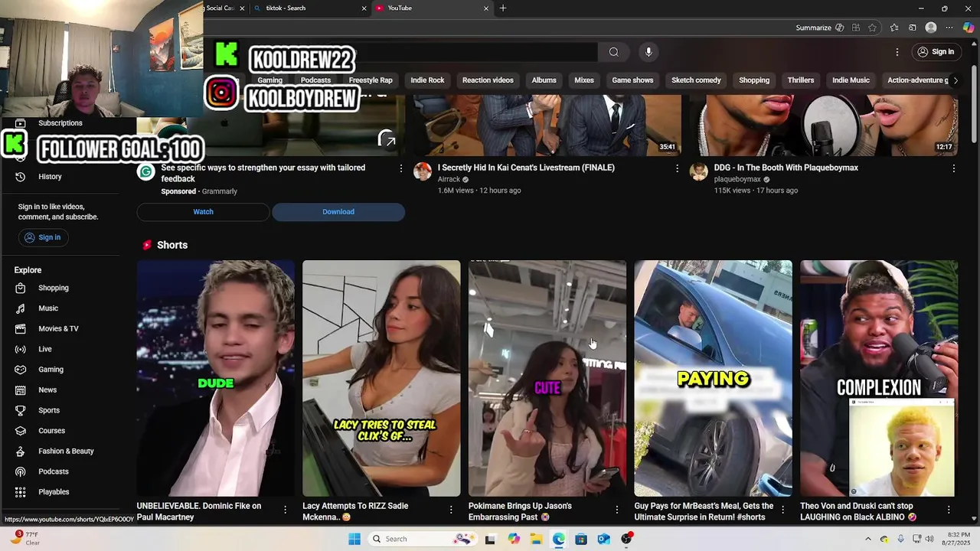Select the Sketch comedy chip
This screenshot has width=980, height=551.
696,80
